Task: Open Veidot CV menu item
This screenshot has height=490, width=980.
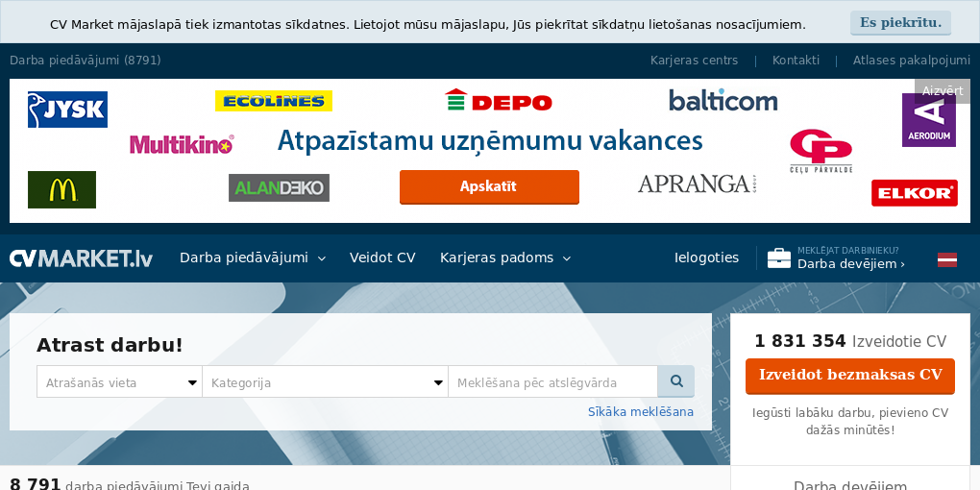Action: (382, 257)
